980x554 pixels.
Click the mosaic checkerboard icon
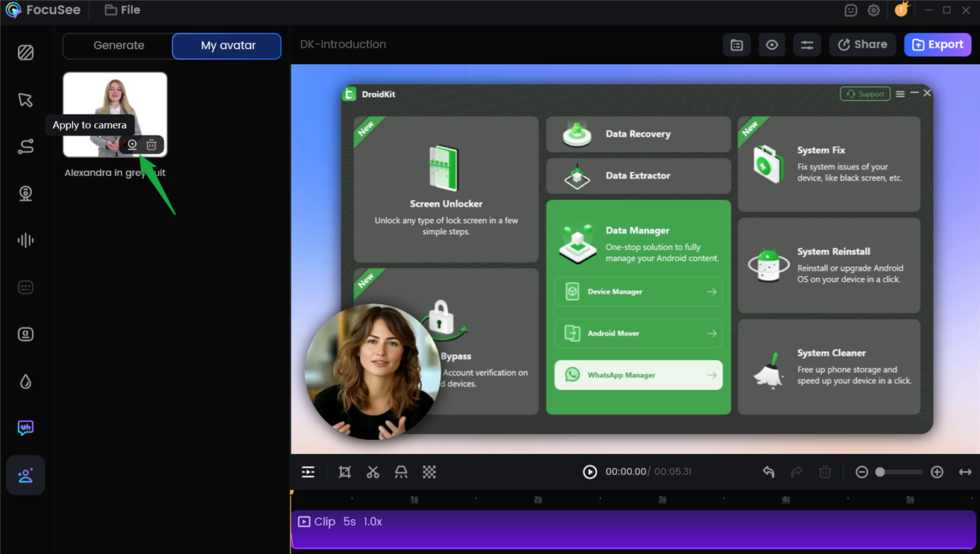(429, 472)
